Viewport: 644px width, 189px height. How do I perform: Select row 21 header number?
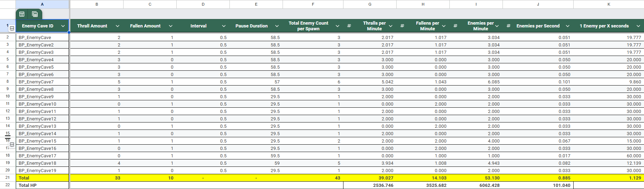8,178
